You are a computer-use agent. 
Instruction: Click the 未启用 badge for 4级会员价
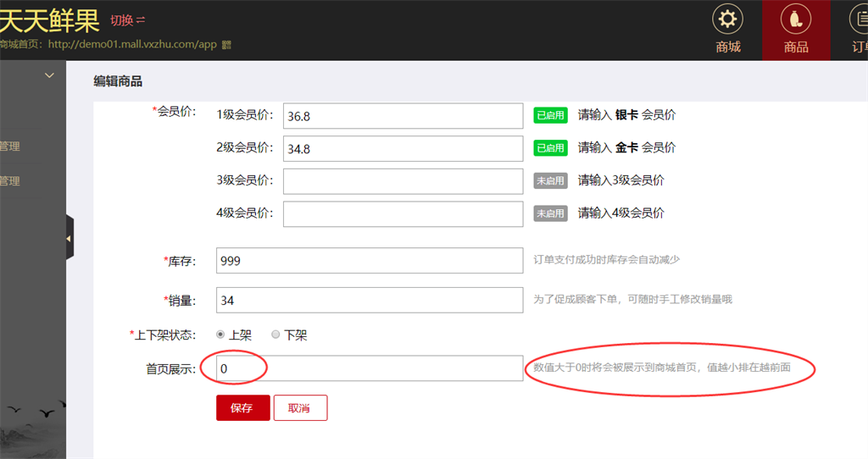pos(550,213)
